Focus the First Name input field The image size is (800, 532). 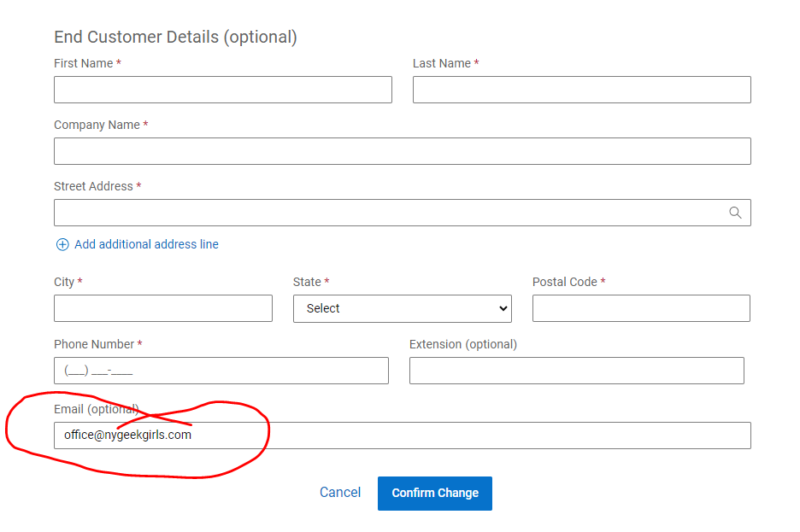pos(222,90)
